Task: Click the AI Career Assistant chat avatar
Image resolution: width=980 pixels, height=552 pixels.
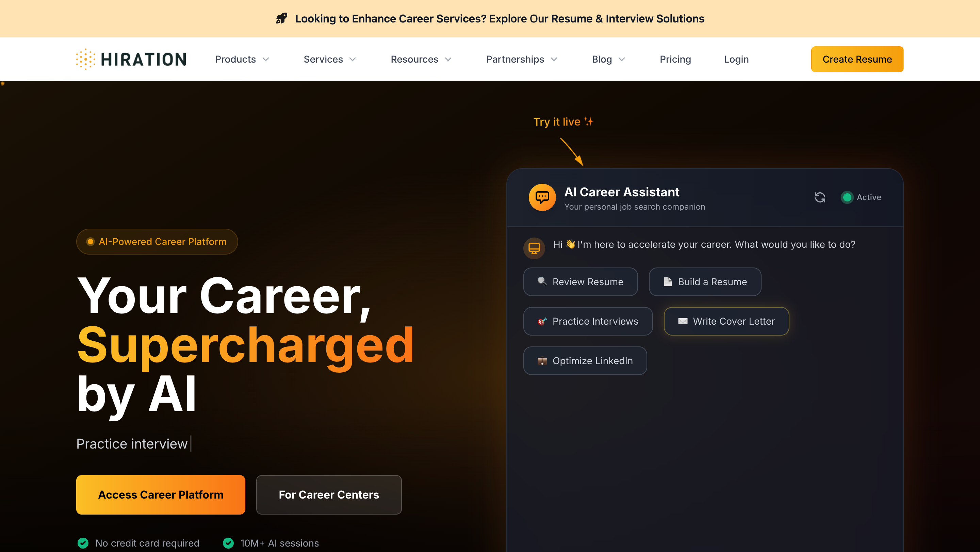Action: (x=542, y=197)
